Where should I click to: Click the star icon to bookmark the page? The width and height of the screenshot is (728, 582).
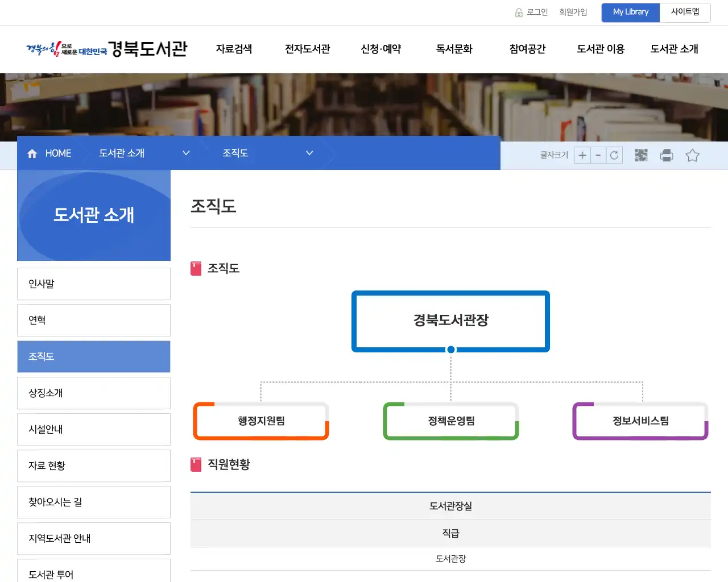[x=692, y=155]
